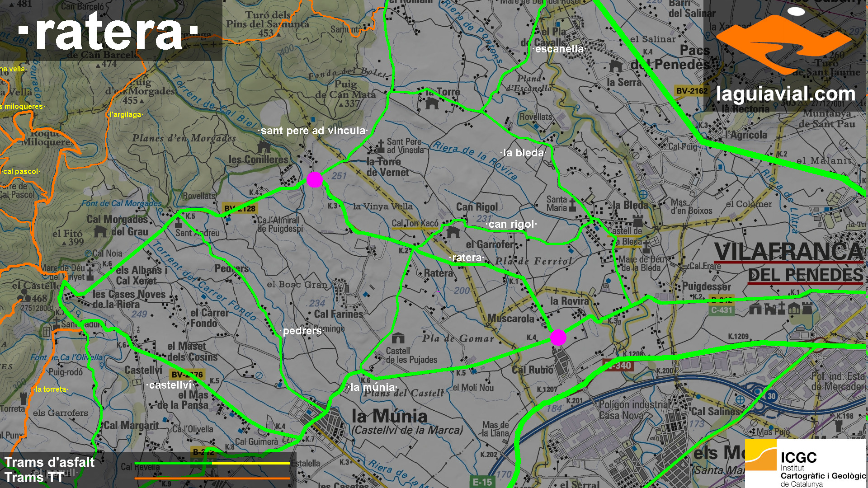This screenshot has height=488, width=868.
Task: Select the yellow ·l'argilaga· label
Action: [126, 115]
